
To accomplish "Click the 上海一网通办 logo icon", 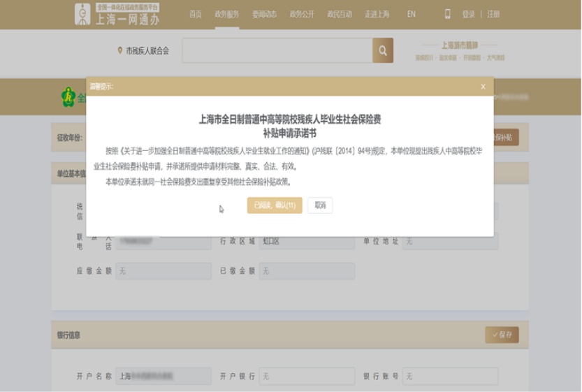I will (x=83, y=15).
